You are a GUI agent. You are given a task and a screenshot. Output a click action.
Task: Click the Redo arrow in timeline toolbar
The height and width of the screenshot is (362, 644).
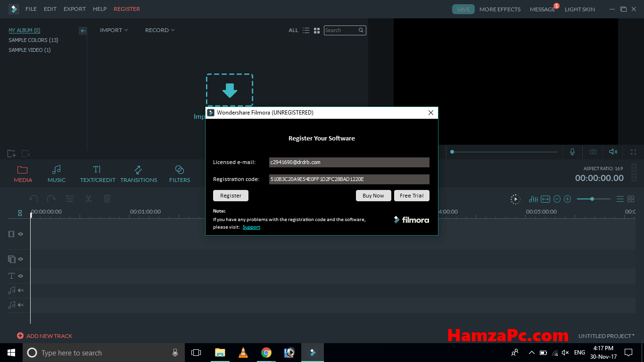click(x=51, y=199)
